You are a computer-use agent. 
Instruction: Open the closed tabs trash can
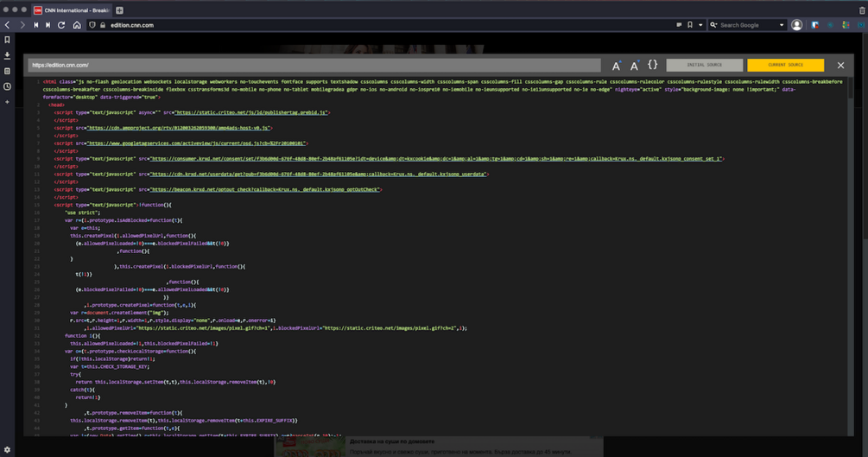[862, 10]
